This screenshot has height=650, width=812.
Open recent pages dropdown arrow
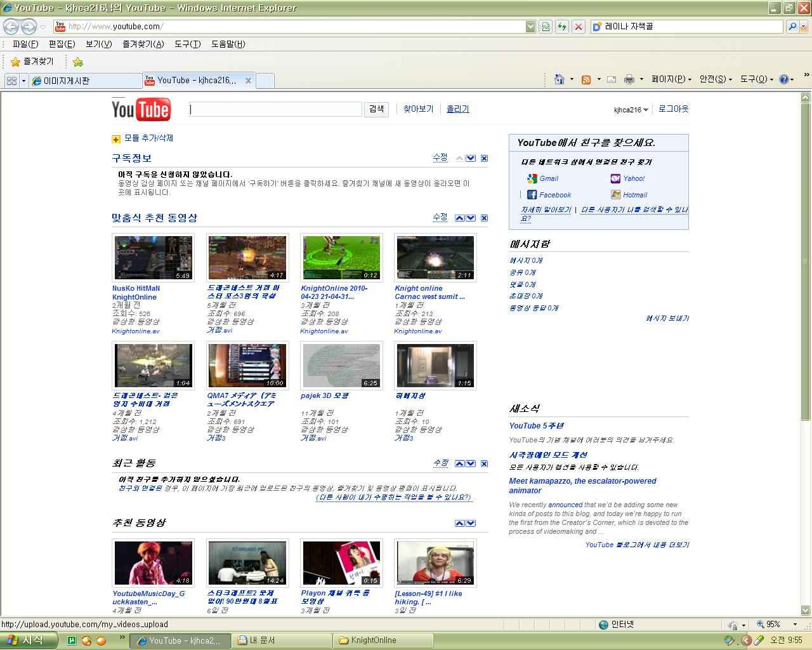coord(43,27)
